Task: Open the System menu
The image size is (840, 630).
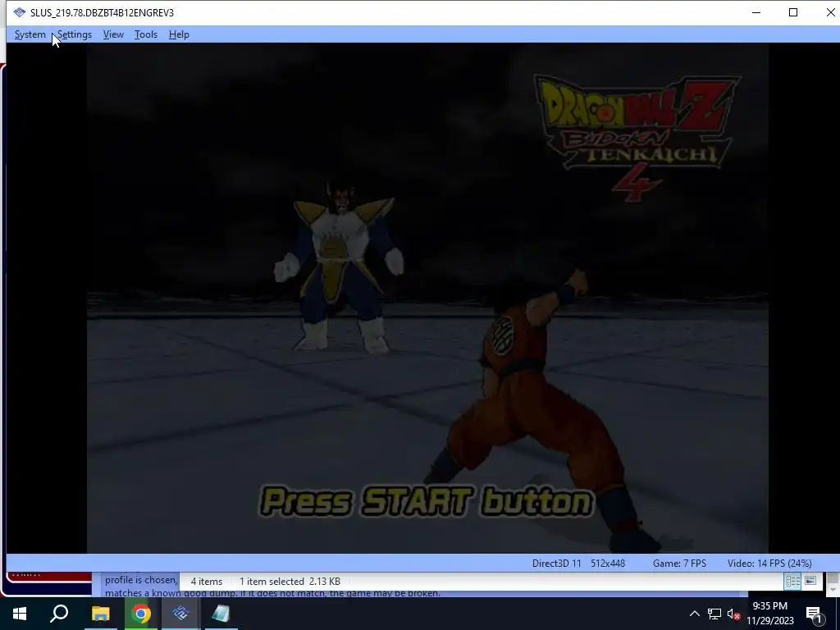Action: pos(30,34)
